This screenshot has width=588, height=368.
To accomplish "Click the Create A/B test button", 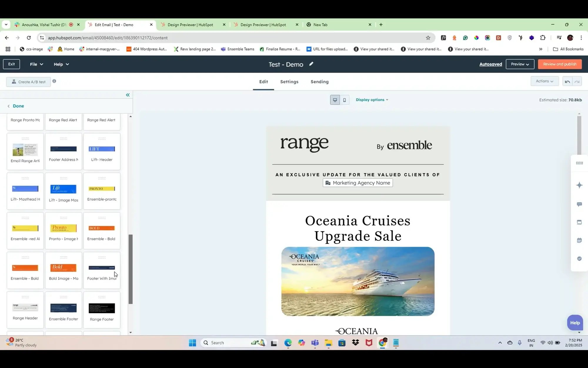I will pyautogui.click(x=29, y=82).
